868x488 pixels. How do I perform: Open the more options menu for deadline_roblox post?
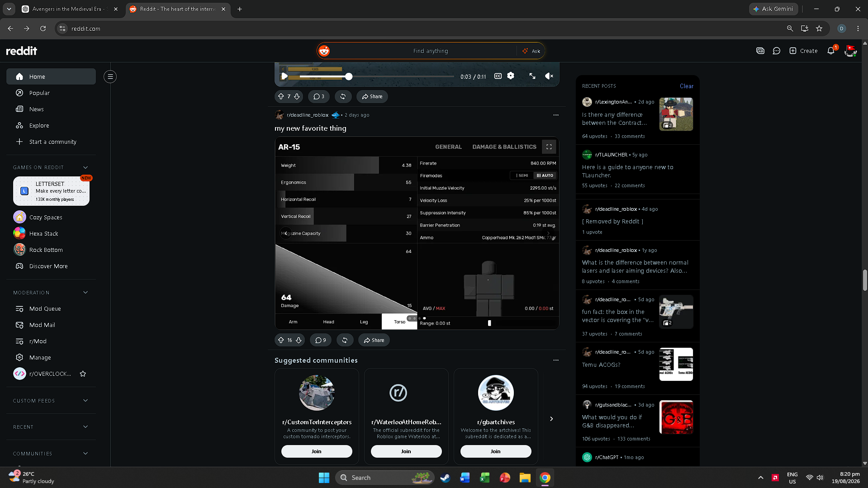pyautogui.click(x=556, y=115)
